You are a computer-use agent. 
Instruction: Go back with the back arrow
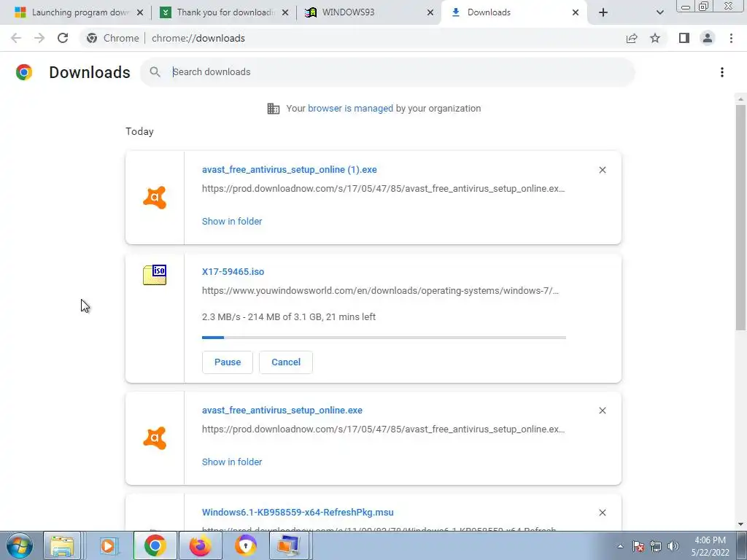[x=16, y=38]
